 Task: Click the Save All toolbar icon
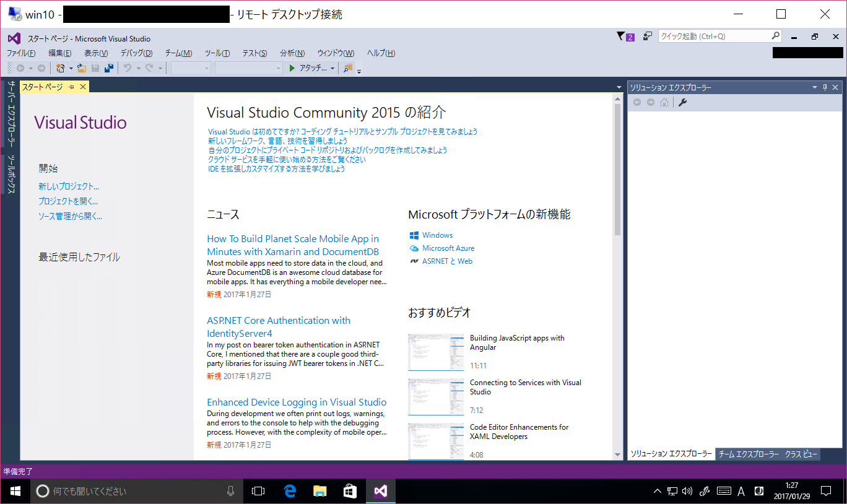[x=108, y=68]
